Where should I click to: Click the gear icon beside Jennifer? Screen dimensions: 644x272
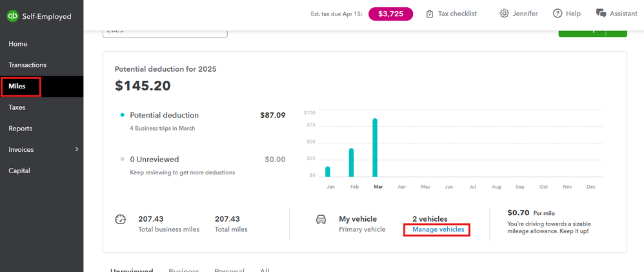coord(504,14)
